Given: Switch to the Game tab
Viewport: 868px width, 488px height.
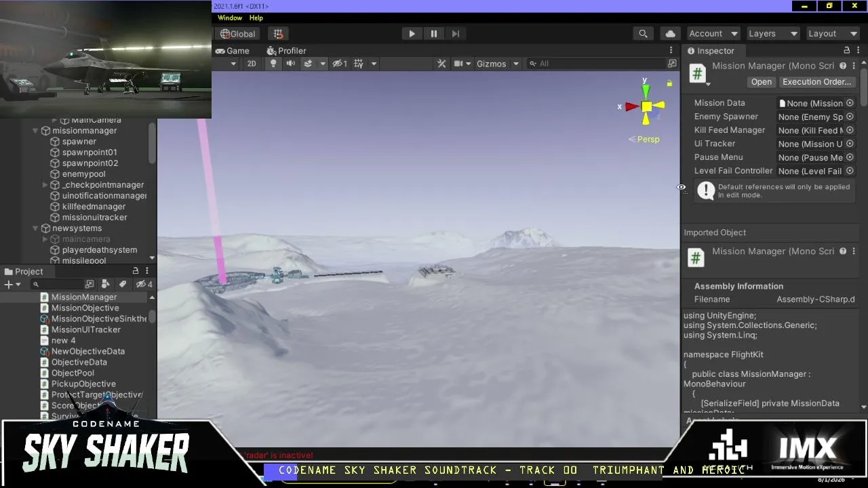Looking at the screenshot, I should [233, 51].
